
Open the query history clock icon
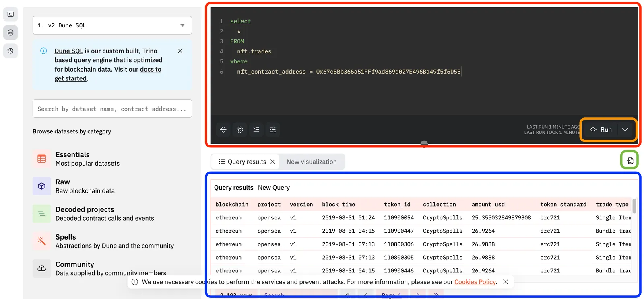[10, 51]
